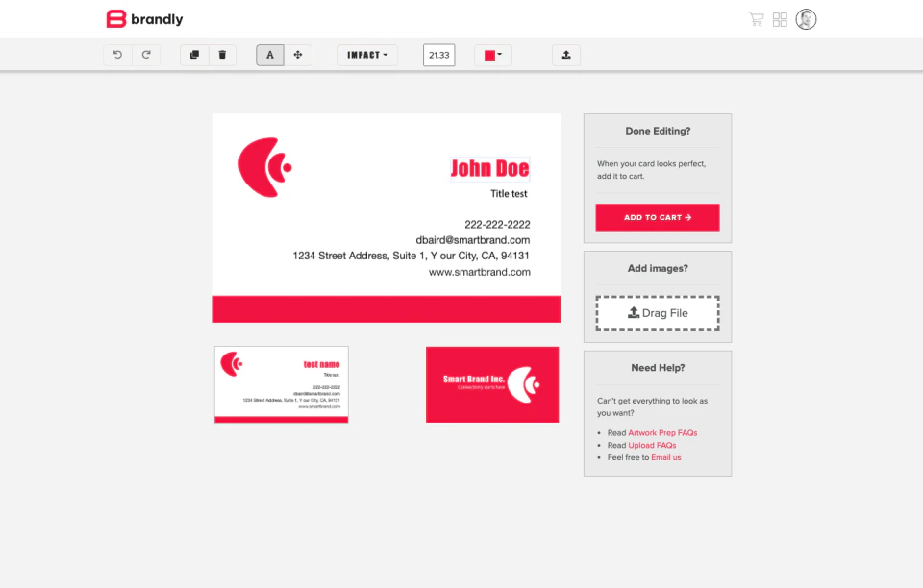Undo the last edit

point(117,55)
